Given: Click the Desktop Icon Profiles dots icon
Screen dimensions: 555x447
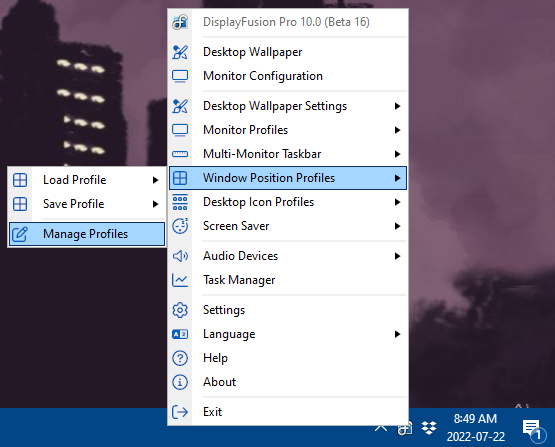Looking at the screenshot, I should [180, 202].
